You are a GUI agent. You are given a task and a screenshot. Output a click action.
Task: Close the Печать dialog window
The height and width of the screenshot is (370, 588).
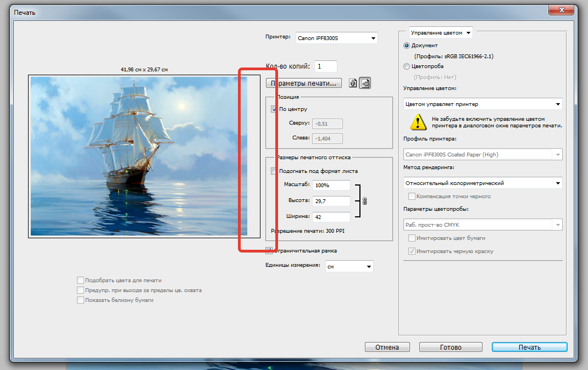[562, 10]
